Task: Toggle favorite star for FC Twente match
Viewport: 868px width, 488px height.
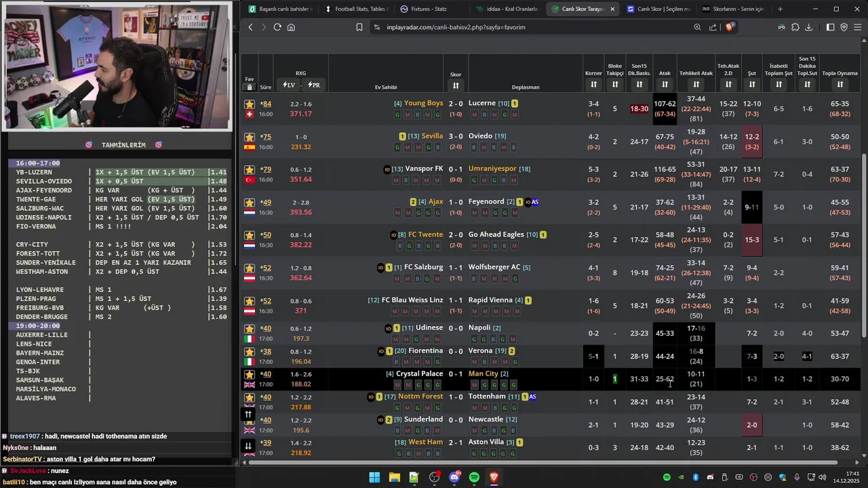Action: pos(250,235)
